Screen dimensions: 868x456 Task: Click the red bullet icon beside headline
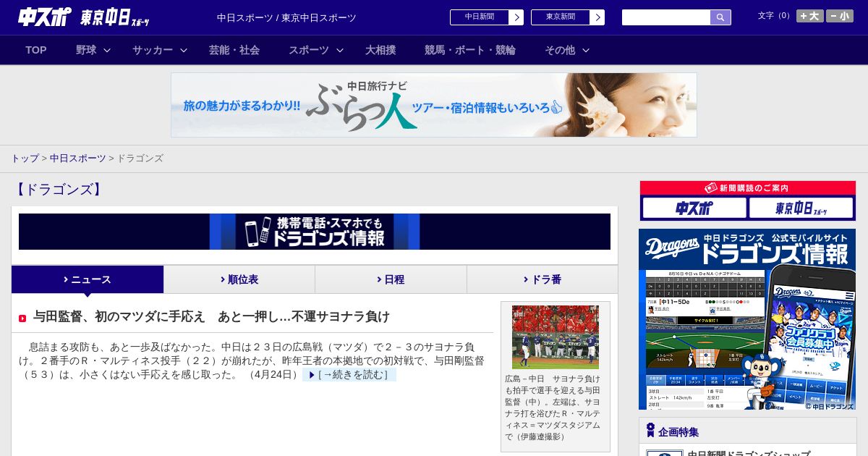[22, 318]
